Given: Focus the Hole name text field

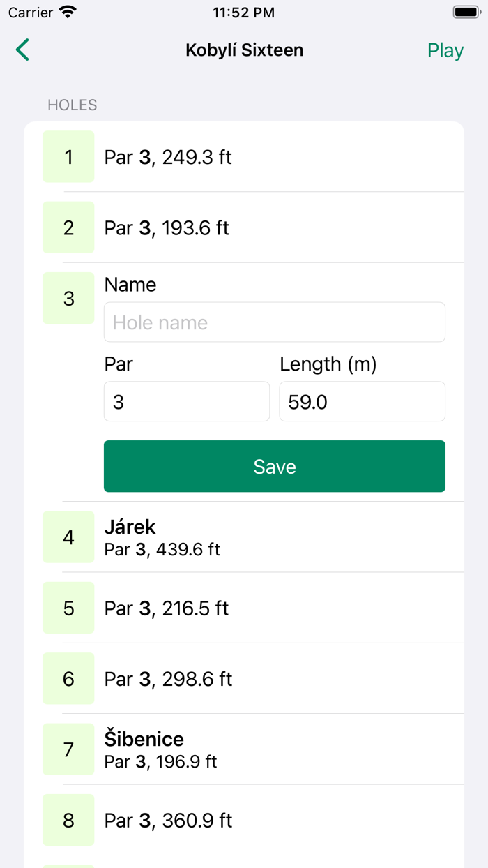Looking at the screenshot, I should pyautogui.click(x=274, y=322).
